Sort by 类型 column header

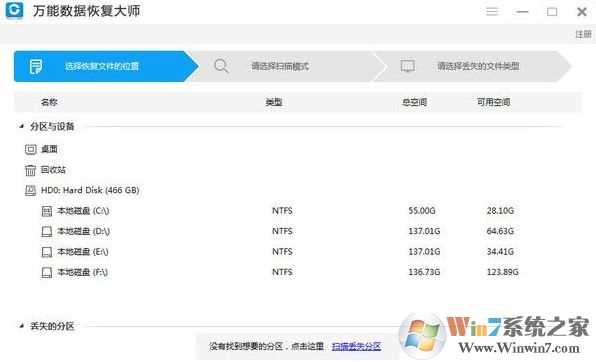coord(274,102)
